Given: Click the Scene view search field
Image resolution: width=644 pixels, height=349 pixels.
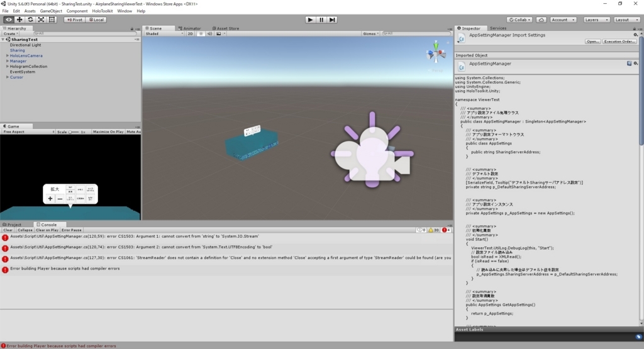Looking at the screenshot, I should 416,34.
